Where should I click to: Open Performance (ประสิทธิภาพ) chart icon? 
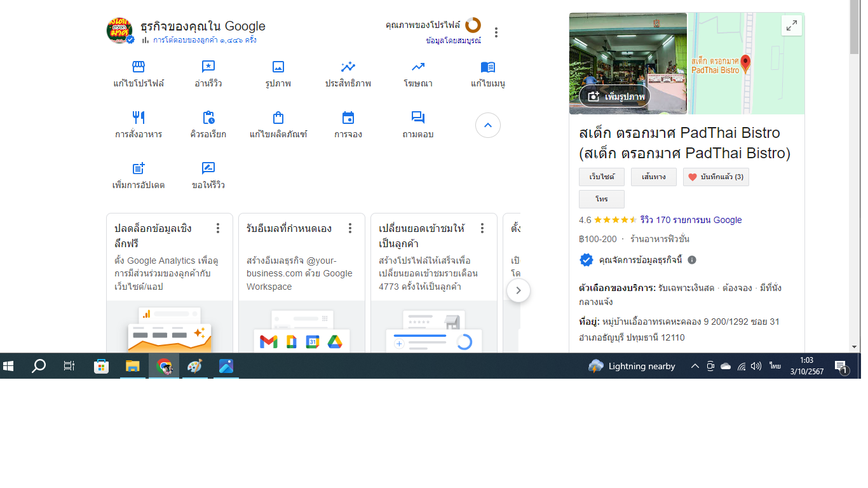pyautogui.click(x=348, y=67)
